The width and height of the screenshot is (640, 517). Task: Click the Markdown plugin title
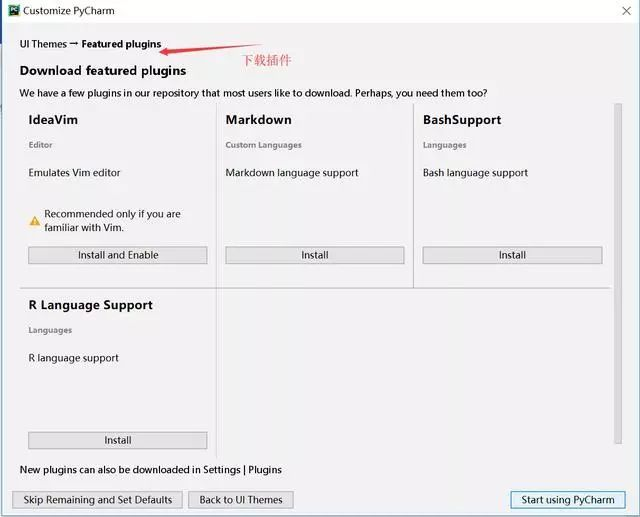[259, 120]
